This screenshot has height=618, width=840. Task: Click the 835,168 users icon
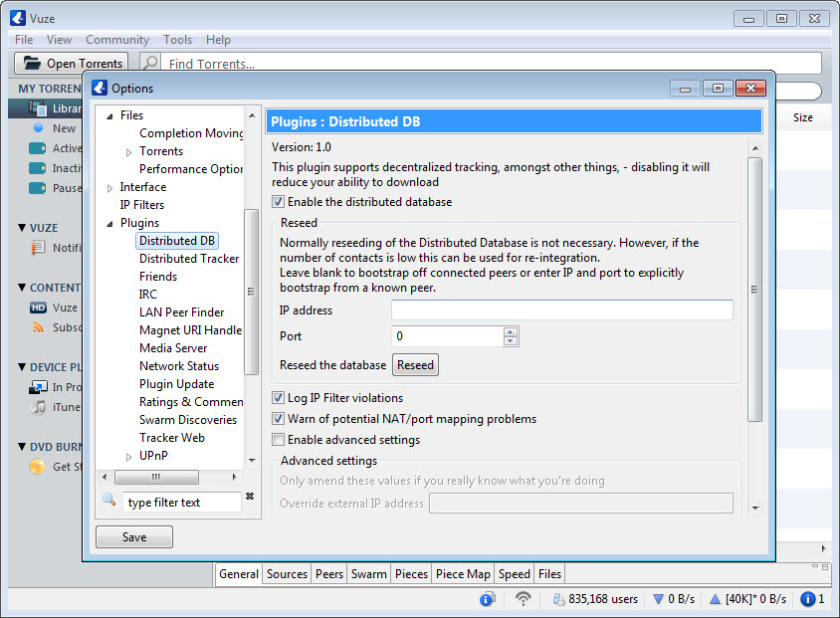coord(558,599)
